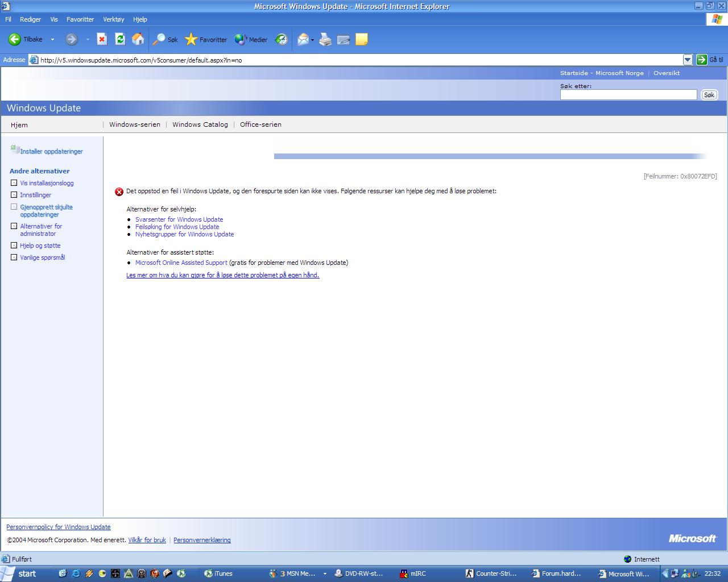Click the red error icon beside message
Screen dimensions: 728x582
(x=119, y=192)
